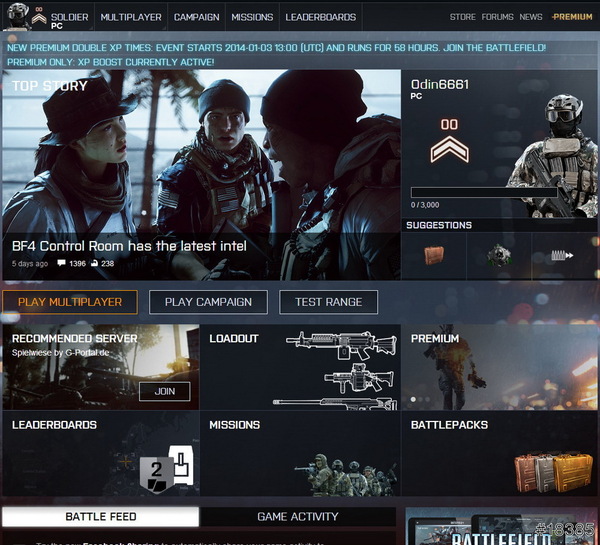Open the bronze battlepack suggestion
The image size is (600, 545).
pyautogui.click(x=433, y=256)
